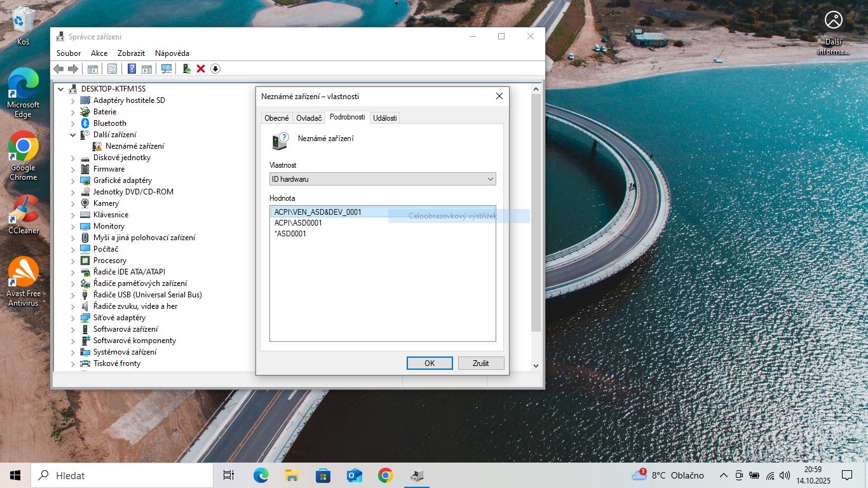This screenshot has width=868, height=488.
Task: Disable device with the down-arrow icon
Action: point(215,69)
